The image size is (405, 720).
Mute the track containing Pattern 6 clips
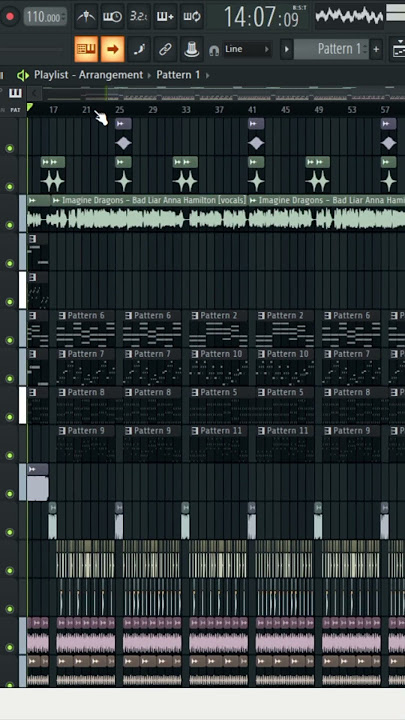tap(9, 340)
